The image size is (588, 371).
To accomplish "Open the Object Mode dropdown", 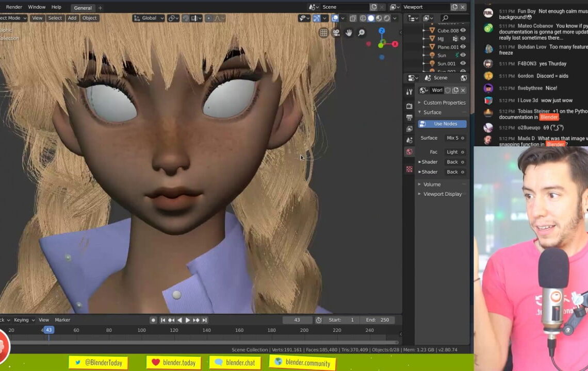I will point(13,18).
